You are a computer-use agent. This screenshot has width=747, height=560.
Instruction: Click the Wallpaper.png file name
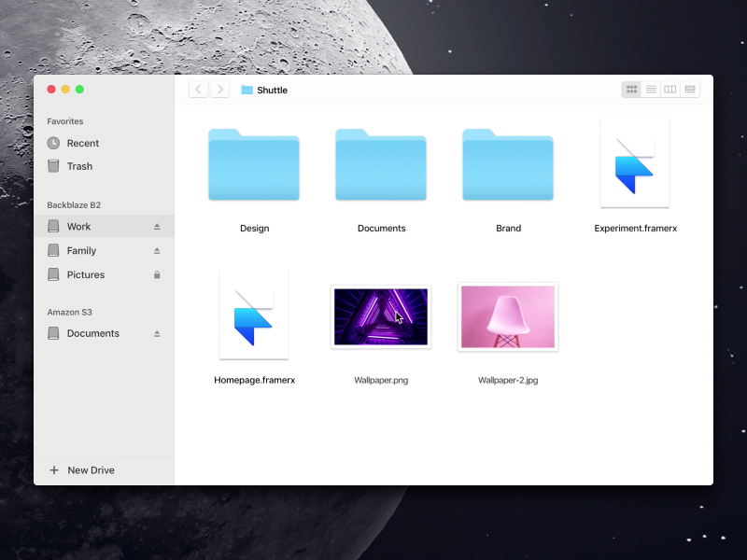[381, 380]
